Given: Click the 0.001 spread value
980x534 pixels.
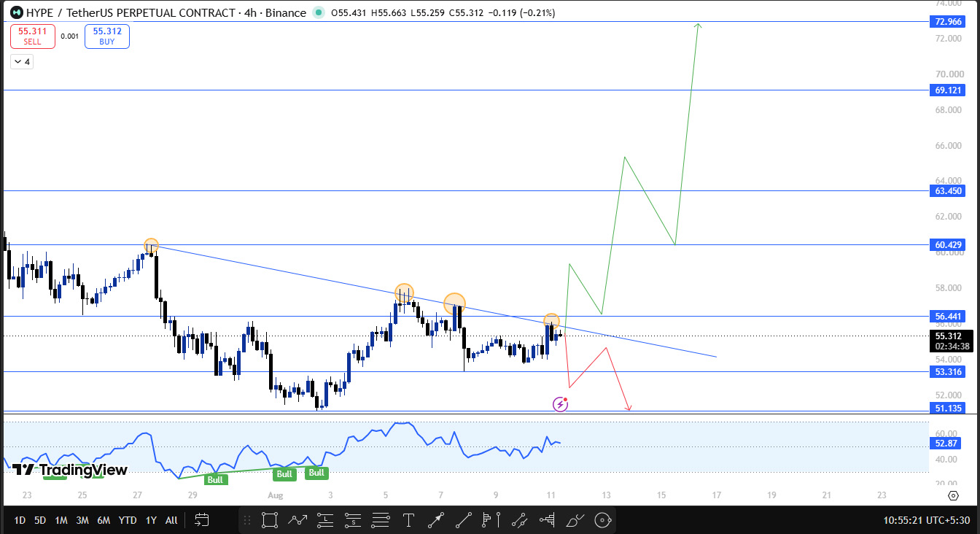Looking at the screenshot, I should point(70,36).
